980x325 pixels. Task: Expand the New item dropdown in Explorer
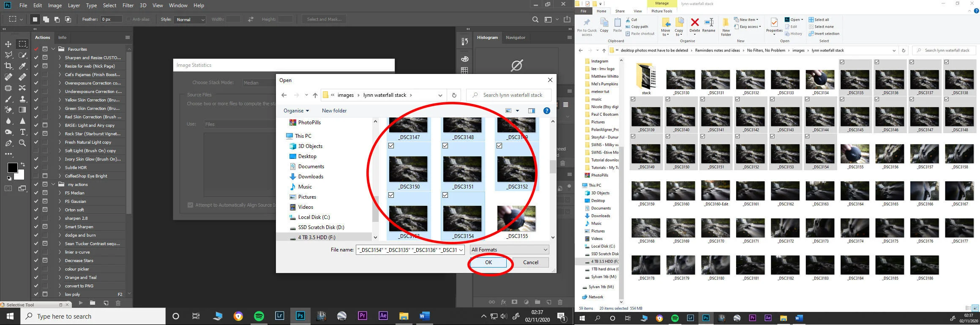click(x=746, y=20)
